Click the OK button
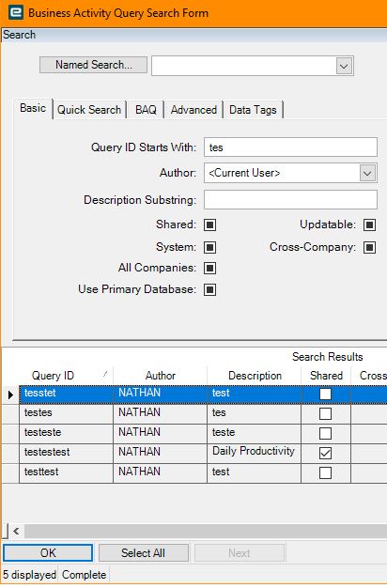The image size is (387, 588). pos(48,552)
